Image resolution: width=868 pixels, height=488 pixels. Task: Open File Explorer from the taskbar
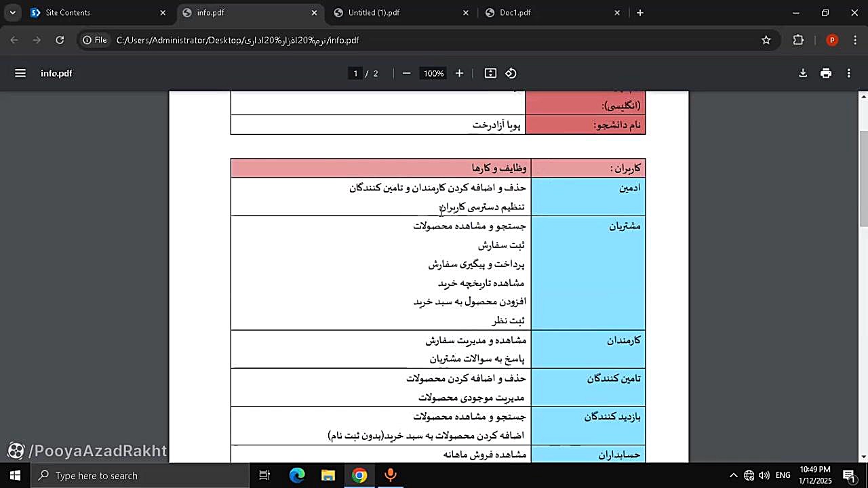[328, 475]
